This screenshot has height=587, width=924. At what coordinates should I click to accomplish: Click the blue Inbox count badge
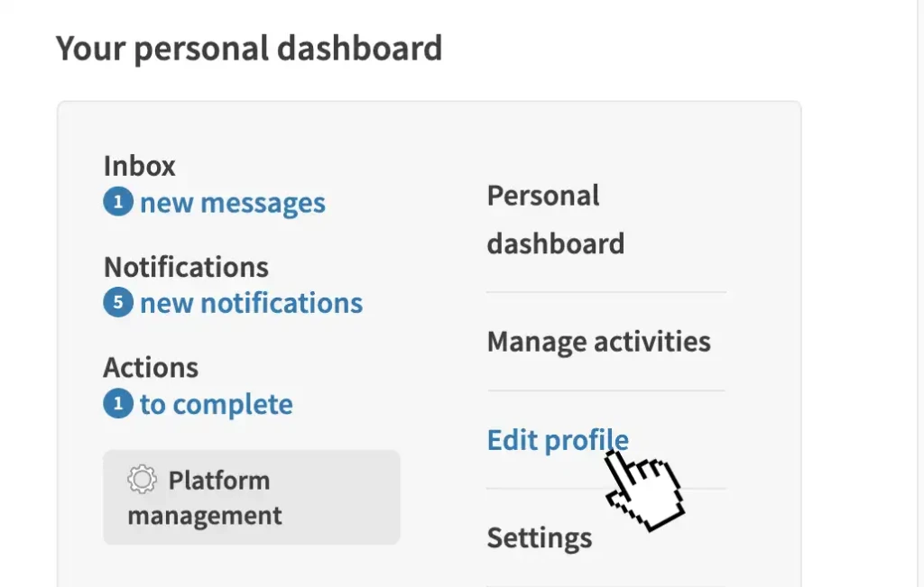pos(118,203)
